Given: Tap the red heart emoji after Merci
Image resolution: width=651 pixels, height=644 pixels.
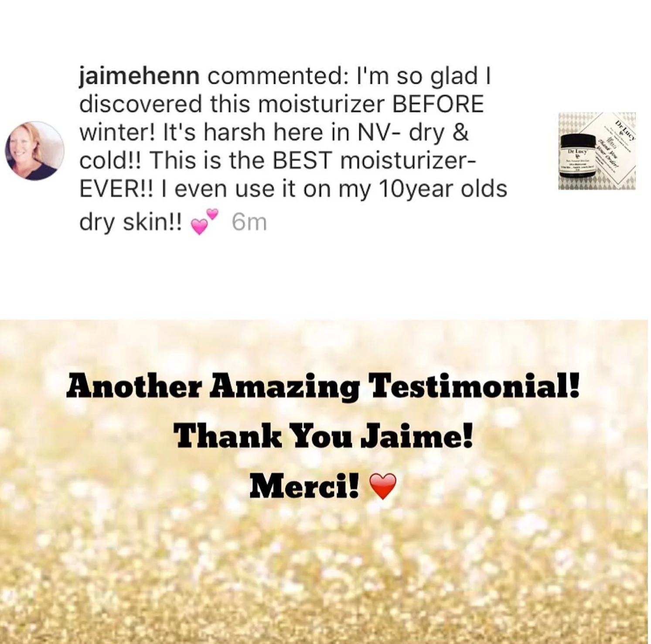Looking at the screenshot, I should 382,486.
